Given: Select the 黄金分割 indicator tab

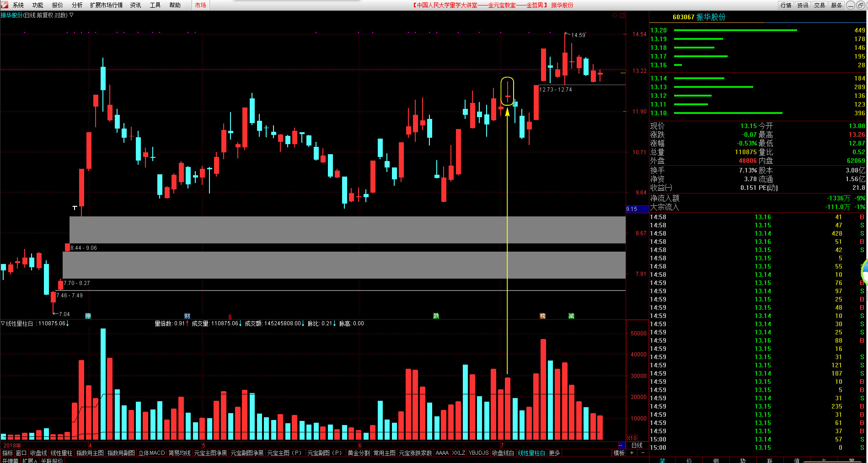Looking at the screenshot, I should [359, 453].
